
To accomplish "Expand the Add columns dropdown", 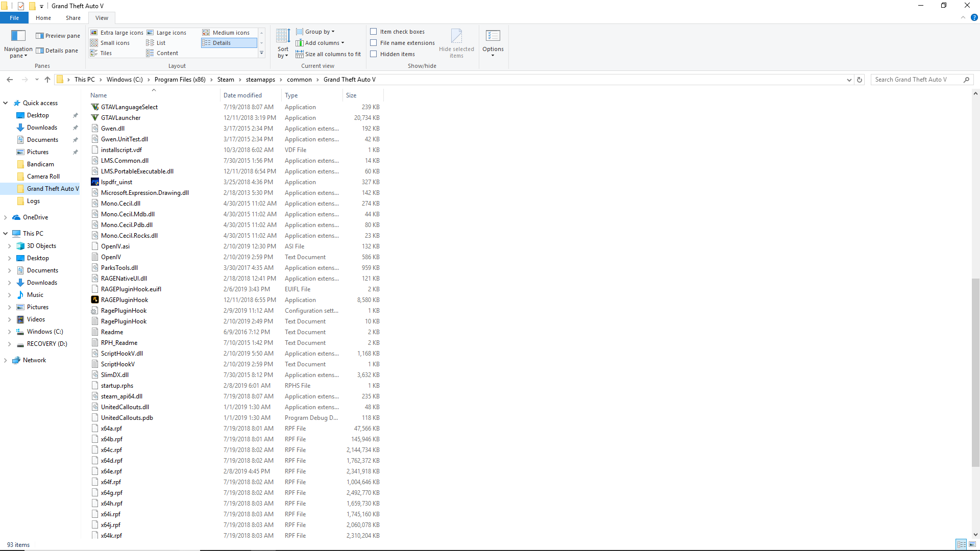I will tap(324, 43).
